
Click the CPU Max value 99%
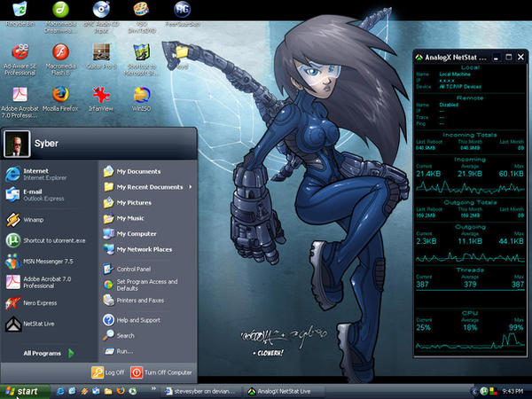[x=516, y=327]
